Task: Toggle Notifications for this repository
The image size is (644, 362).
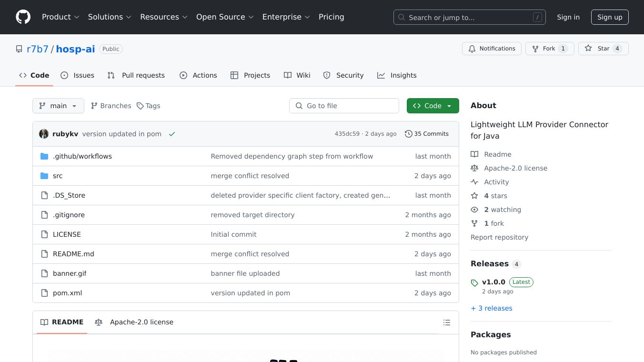Action: 491,49
